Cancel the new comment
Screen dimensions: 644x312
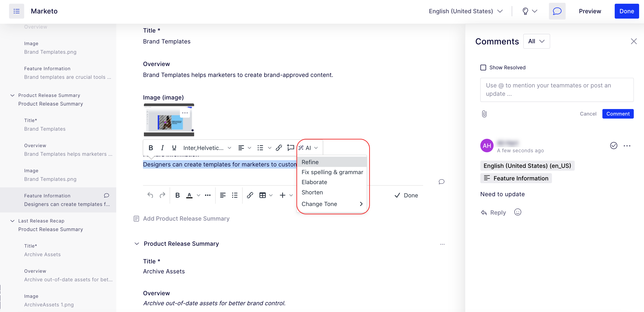pyautogui.click(x=588, y=114)
